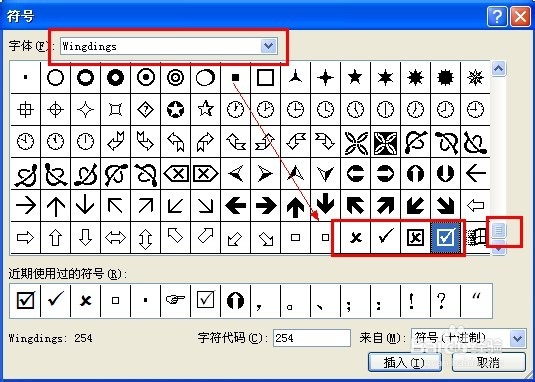Select the black circle with down arrow symbol
Image resolution: width=535 pixels, height=382 pixels.
pyautogui.click(x=445, y=174)
